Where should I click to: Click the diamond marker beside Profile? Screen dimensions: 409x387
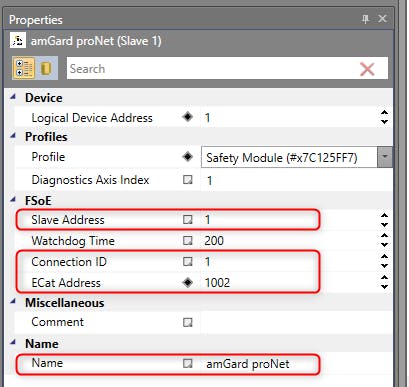188,157
